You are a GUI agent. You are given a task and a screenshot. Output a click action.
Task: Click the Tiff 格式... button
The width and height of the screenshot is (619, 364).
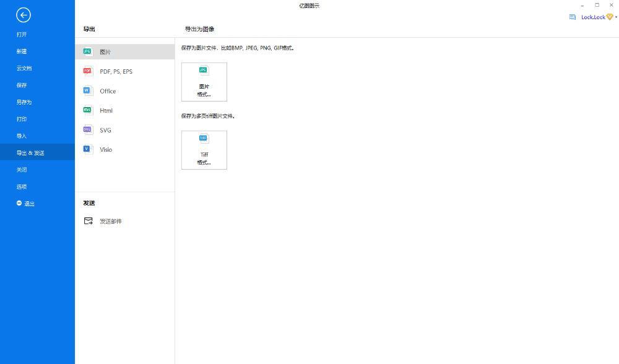[x=204, y=150]
